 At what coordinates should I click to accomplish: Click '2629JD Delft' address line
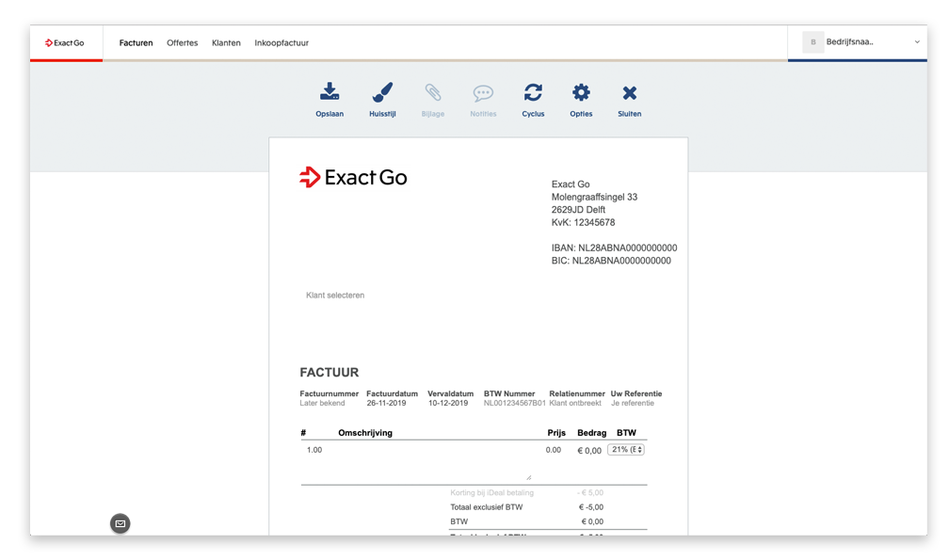(x=578, y=210)
